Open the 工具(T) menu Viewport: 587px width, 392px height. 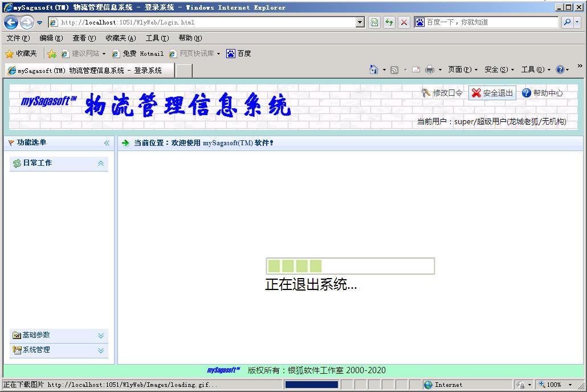tap(157, 38)
